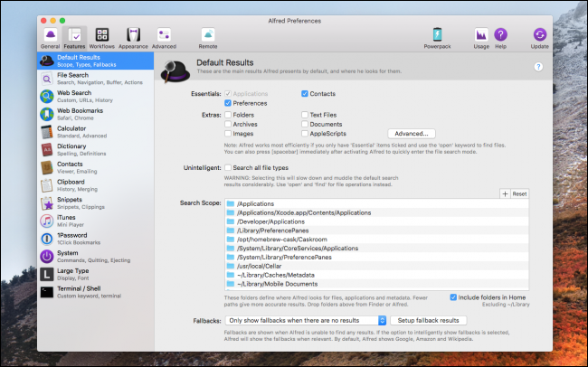
Task: Select the ~/Library/Caches/Metadata row
Action: coord(376,275)
